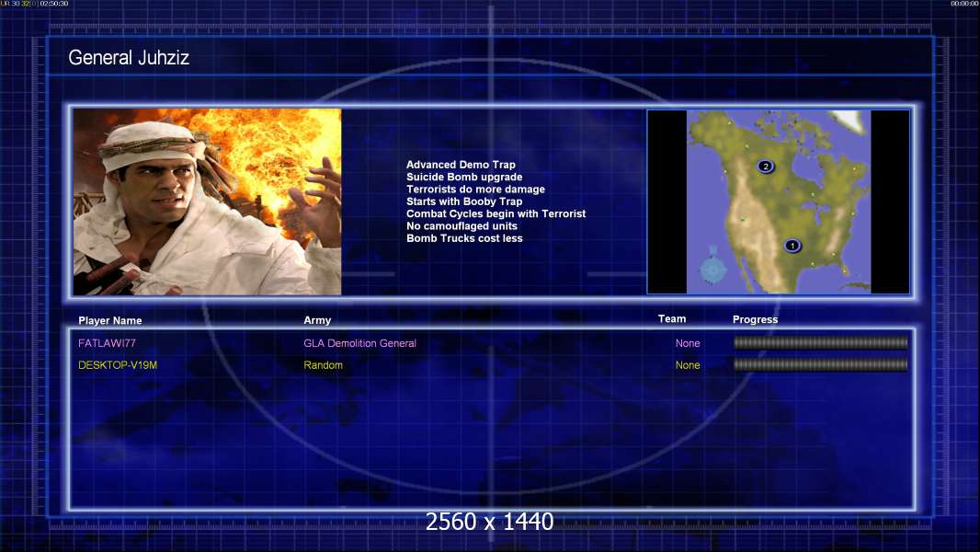Click General Juhziz portrait image

click(x=208, y=201)
